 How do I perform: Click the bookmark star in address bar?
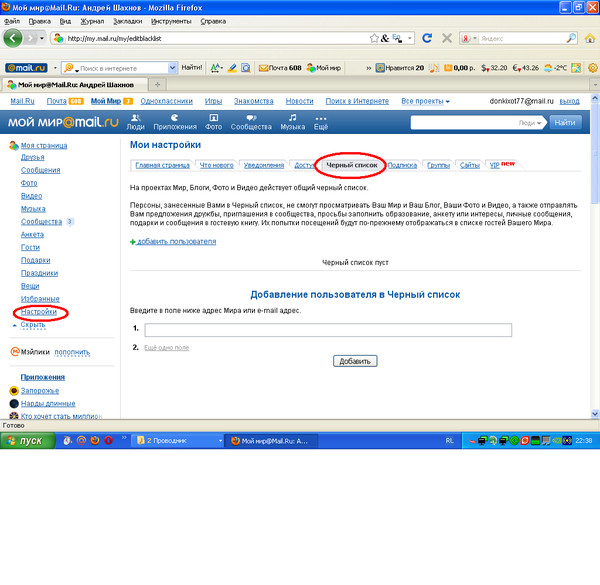[x=374, y=38]
